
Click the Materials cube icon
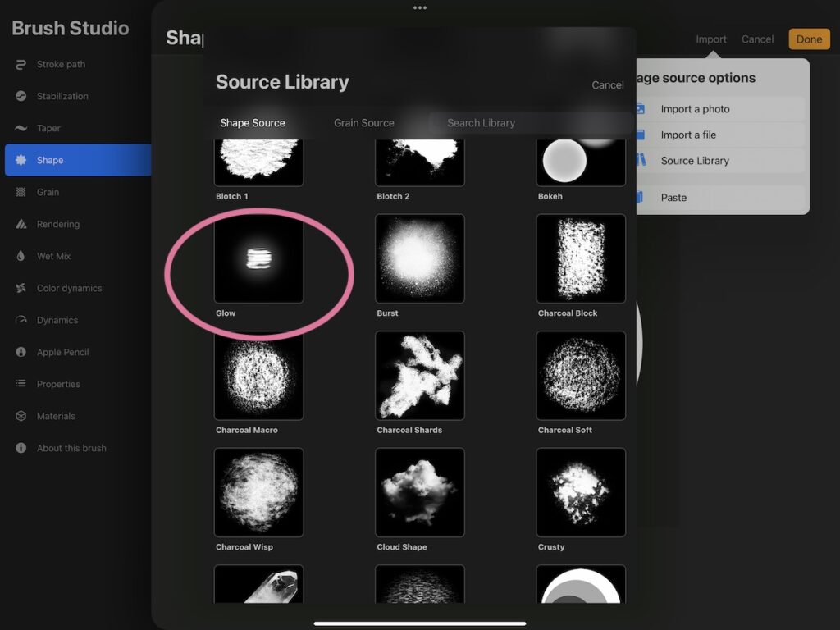[x=21, y=417]
